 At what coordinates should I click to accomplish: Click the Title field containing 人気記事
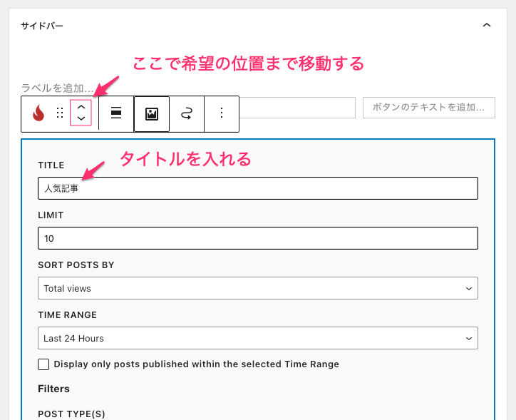coord(257,188)
